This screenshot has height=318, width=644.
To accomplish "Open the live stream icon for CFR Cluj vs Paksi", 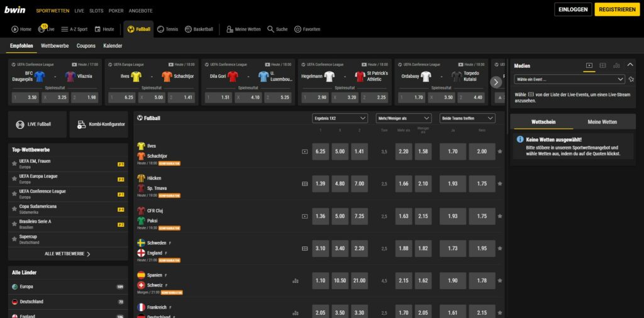I will pyautogui.click(x=305, y=216).
